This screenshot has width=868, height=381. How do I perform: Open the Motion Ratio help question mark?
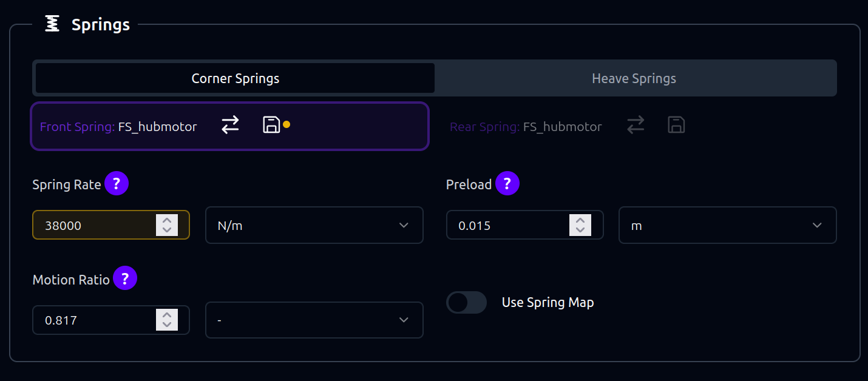[x=125, y=279]
